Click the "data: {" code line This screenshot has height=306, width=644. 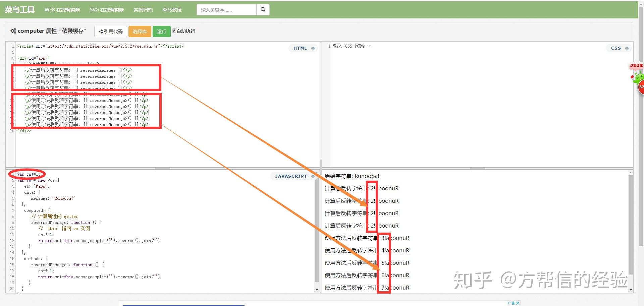(32, 192)
